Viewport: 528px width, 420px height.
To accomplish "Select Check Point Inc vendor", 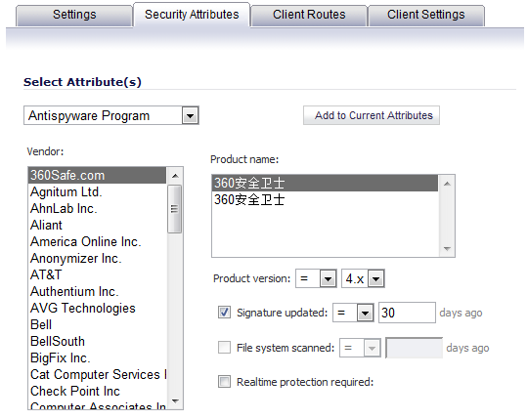I will click(x=97, y=391).
